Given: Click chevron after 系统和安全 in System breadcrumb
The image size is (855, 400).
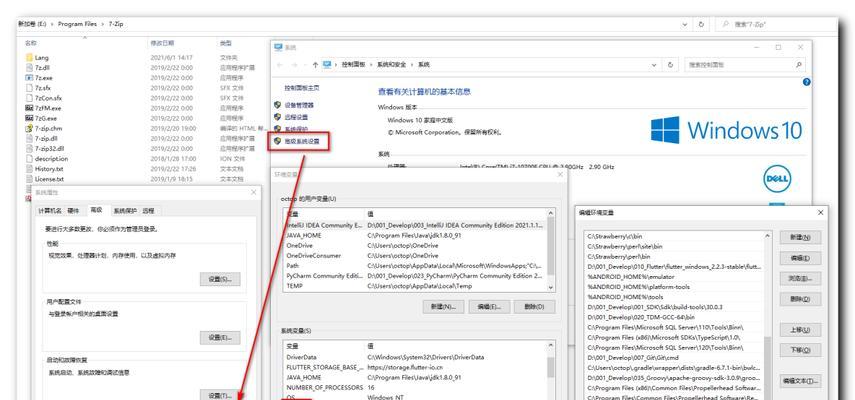Looking at the screenshot, I should (x=413, y=64).
